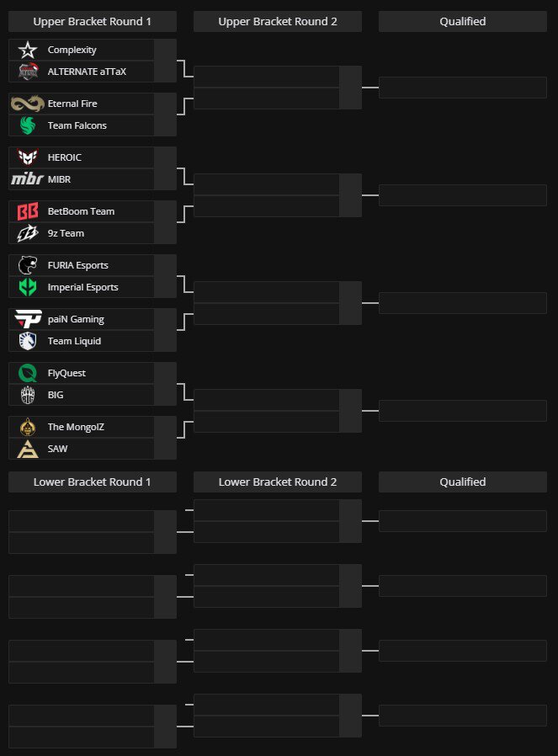Open the paiN Gaming team link
Viewport: 558px width, 756px height.
pyautogui.click(x=76, y=319)
